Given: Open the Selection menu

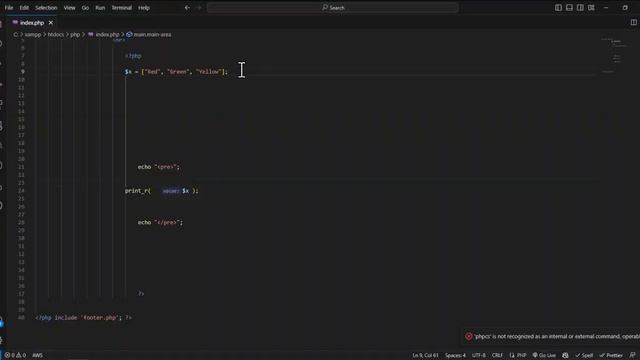Looking at the screenshot, I should [46, 8].
